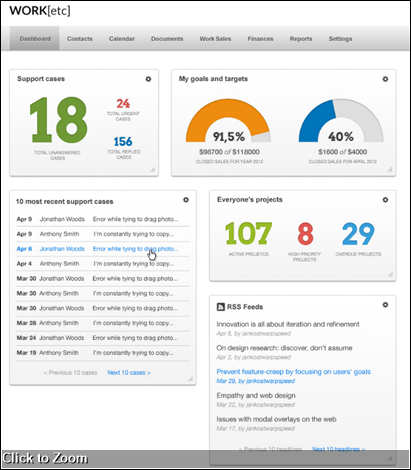The image size is (411, 470).
Task: Open My goals and targets settings gear
Action: [385, 79]
